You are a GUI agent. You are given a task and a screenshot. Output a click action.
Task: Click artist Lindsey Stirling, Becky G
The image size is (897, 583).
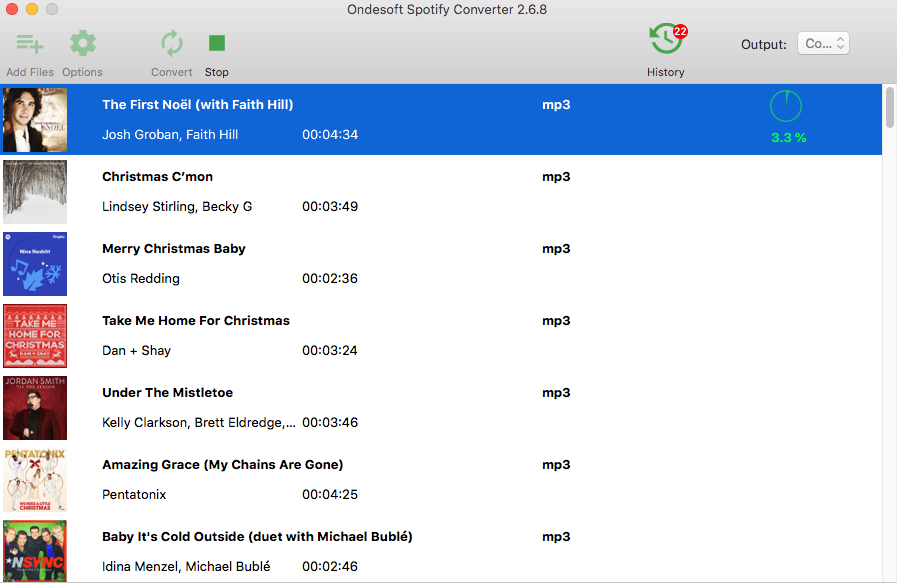177,207
